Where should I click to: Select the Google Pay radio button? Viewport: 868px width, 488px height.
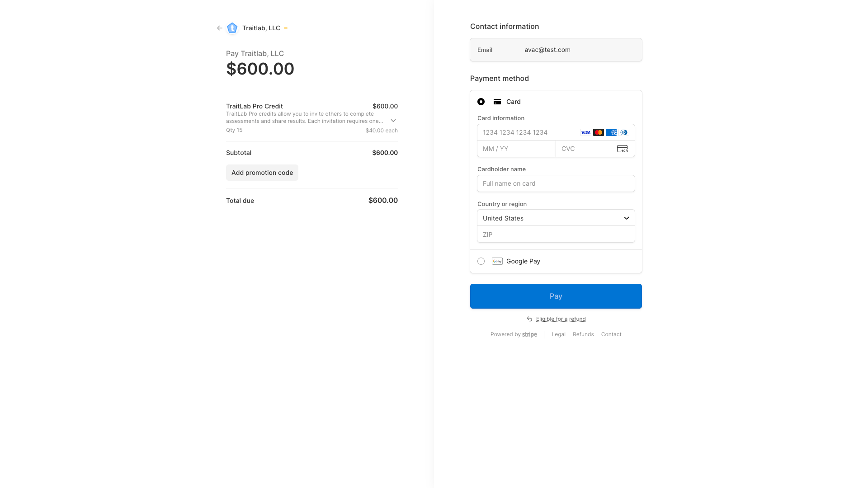coord(481,261)
